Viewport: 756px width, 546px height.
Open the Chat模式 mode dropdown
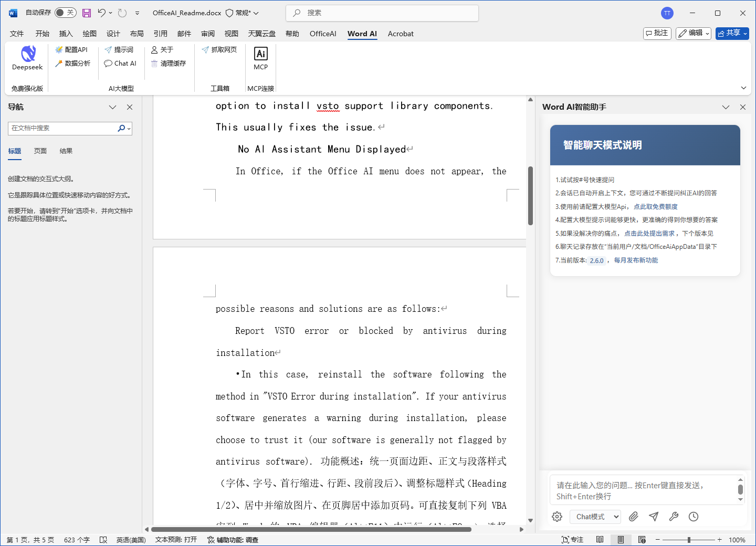[596, 517]
